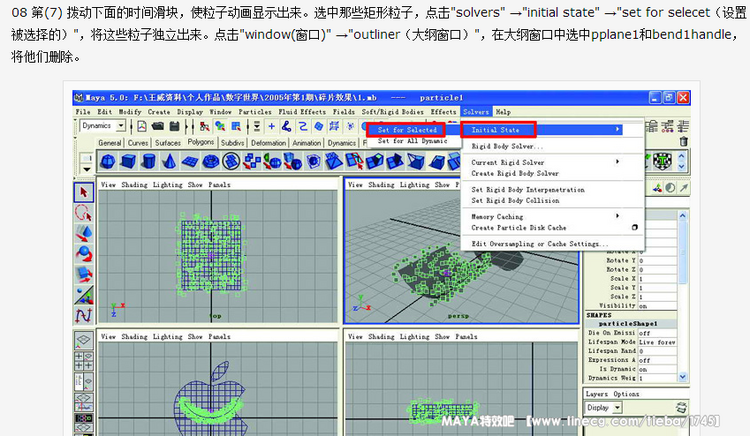Choose Set for All Dynamic item
The height and width of the screenshot is (436, 750).
click(x=412, y=141)
